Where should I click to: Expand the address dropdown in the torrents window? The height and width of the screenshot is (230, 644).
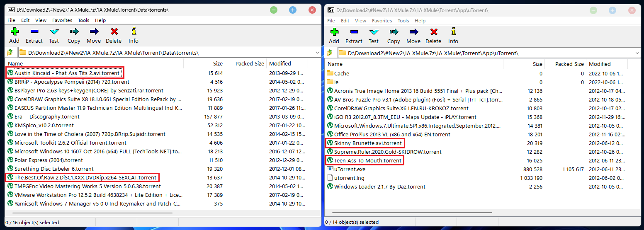pos(317,53)
